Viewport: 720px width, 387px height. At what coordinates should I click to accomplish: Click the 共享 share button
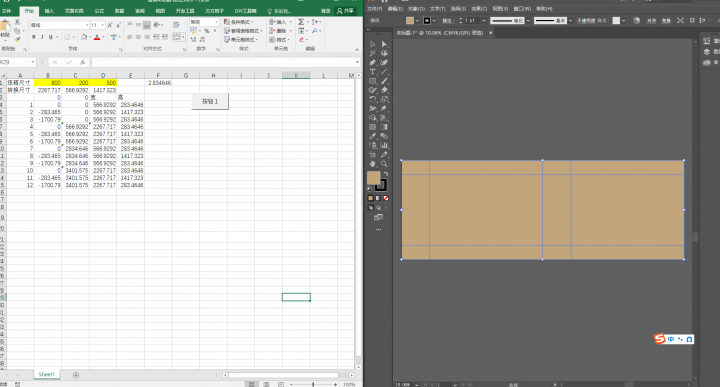pos(346,11)
